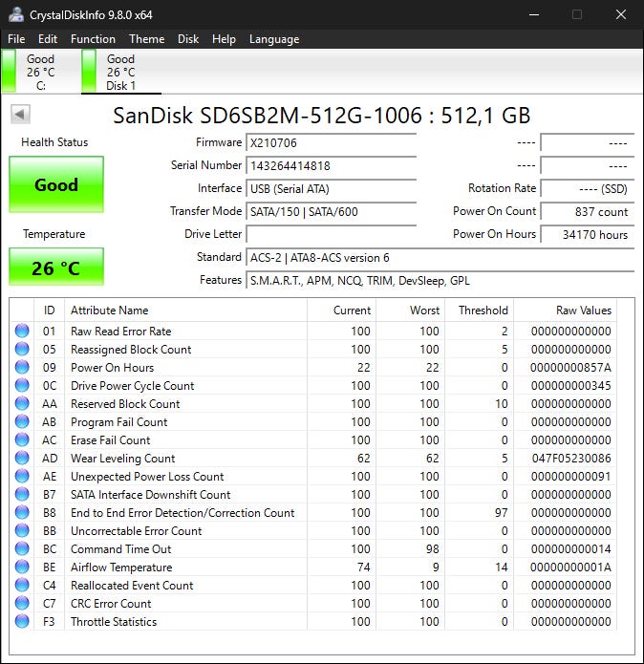This screenshot has width=644, height=664.
Task: Click status orb for Command Time Out
Action: point(22,548)
